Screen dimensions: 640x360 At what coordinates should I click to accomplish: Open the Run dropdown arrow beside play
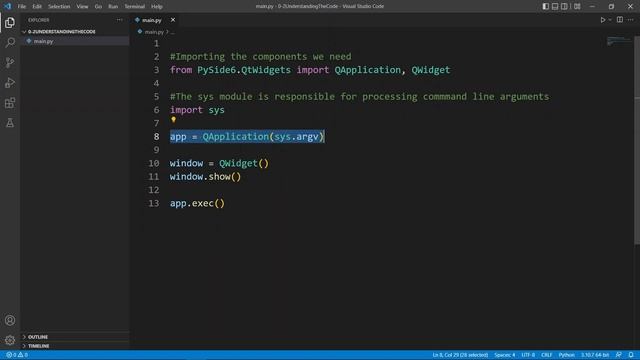(x=610, y=20)
